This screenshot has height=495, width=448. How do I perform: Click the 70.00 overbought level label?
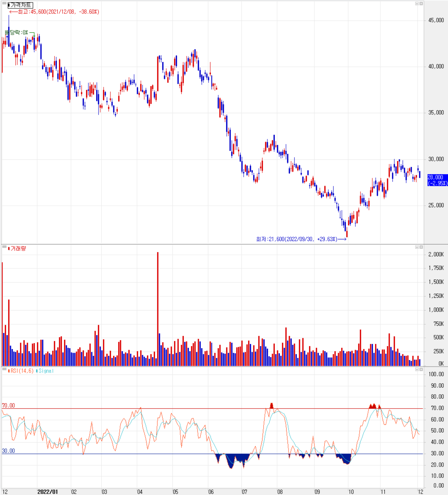[8, 405]
